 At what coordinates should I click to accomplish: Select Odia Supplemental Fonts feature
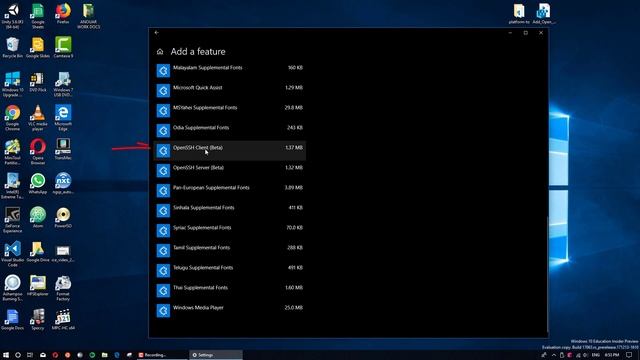tap(230, 131)
